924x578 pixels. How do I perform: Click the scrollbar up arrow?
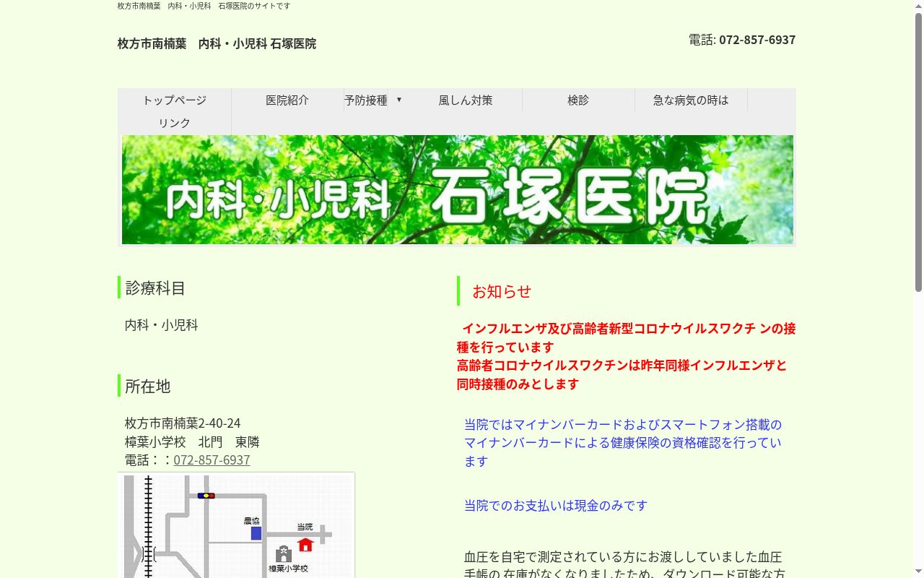(x=918, y=6)
